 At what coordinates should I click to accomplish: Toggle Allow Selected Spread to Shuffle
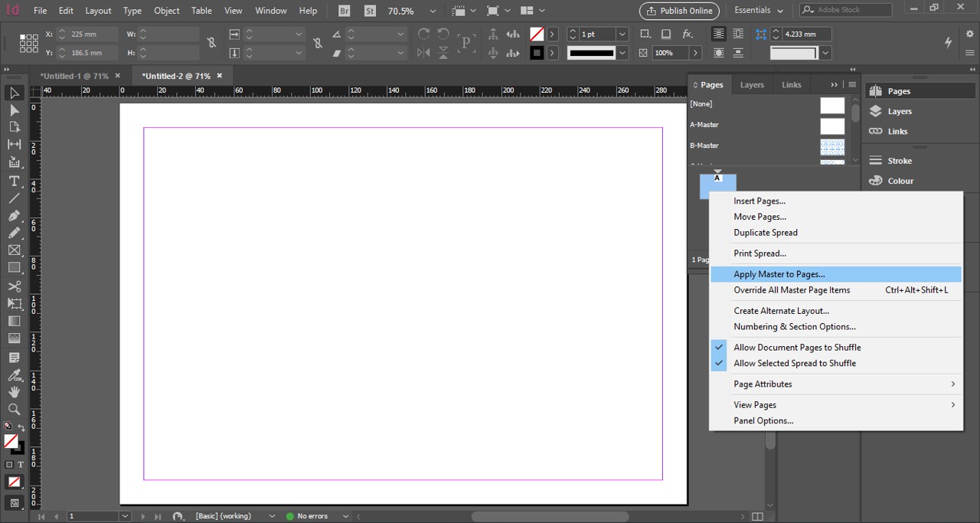coord(795,364)
